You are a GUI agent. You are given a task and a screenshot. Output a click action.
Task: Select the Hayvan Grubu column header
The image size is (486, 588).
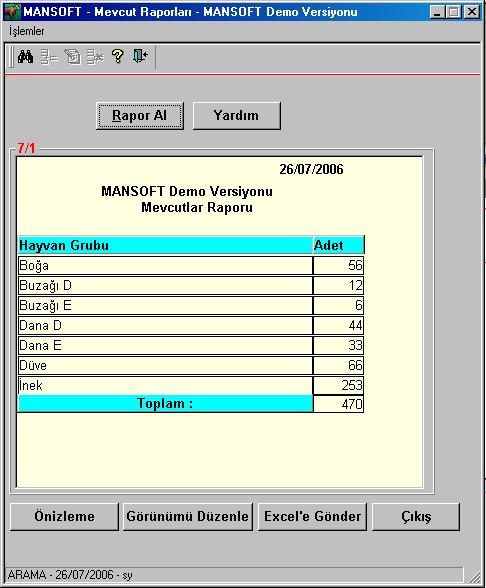[165, 245]
